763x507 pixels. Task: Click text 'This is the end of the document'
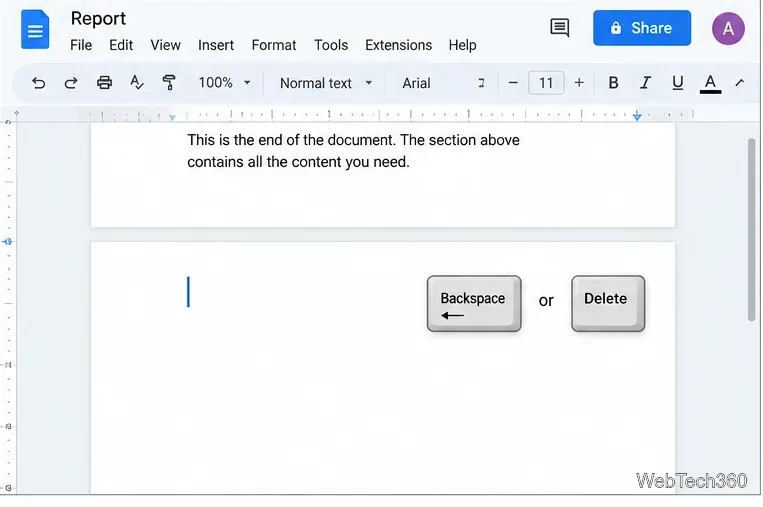[291, 140]
